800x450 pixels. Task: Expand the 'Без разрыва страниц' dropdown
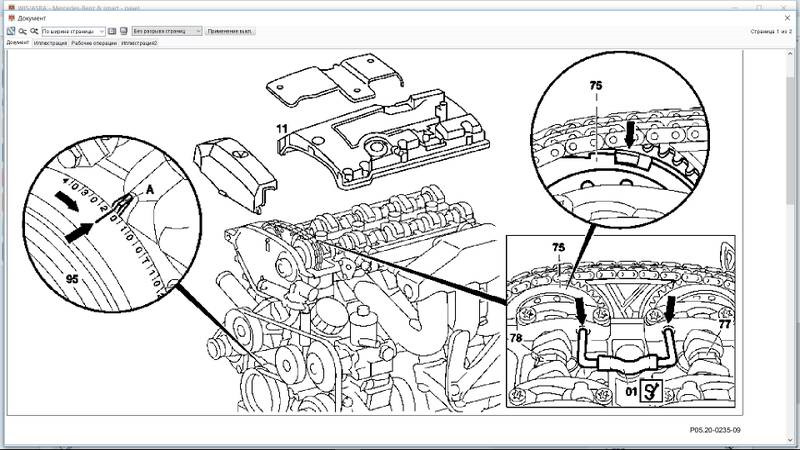coord(167,31)
